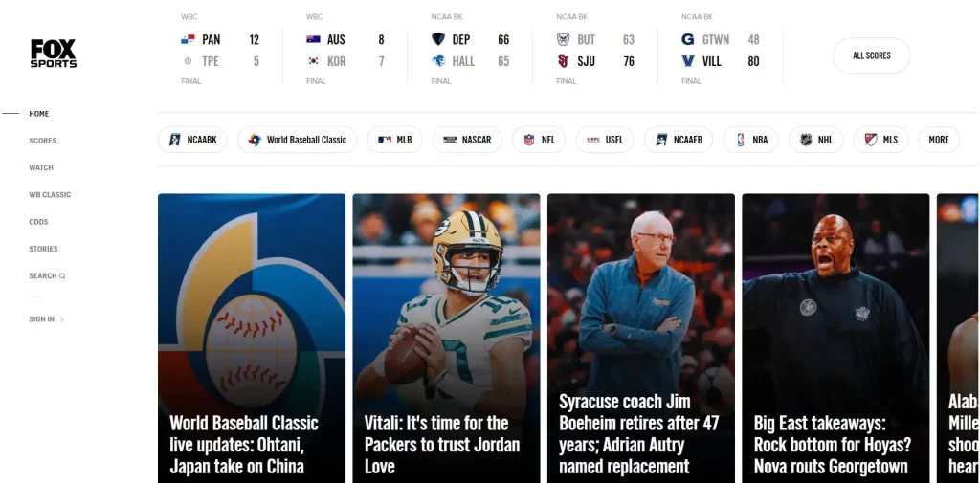Image resolution: width=980 pixels, height=483 pixels.
Task: Go to Scores in the sidebar menu
Action: (42, 141)
